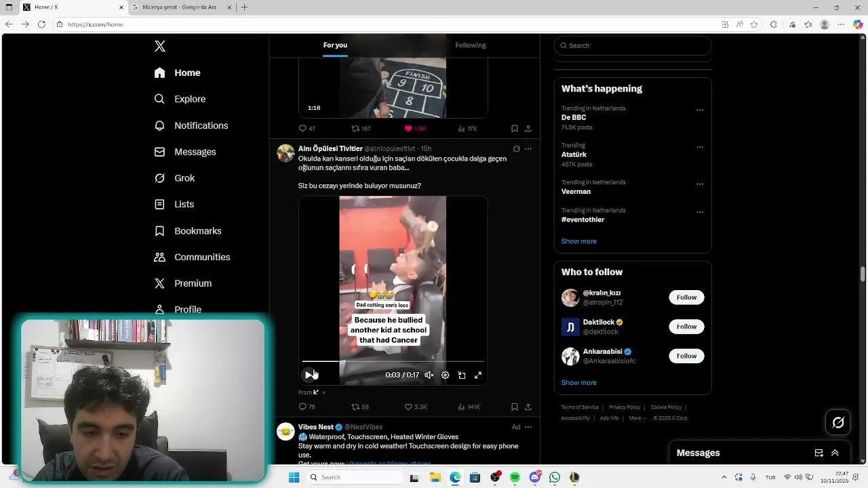Image resolution: width=868 pixels, height=488 pixels.
Task: Open the Windows Start menu
Action: [x=294, y=477]
